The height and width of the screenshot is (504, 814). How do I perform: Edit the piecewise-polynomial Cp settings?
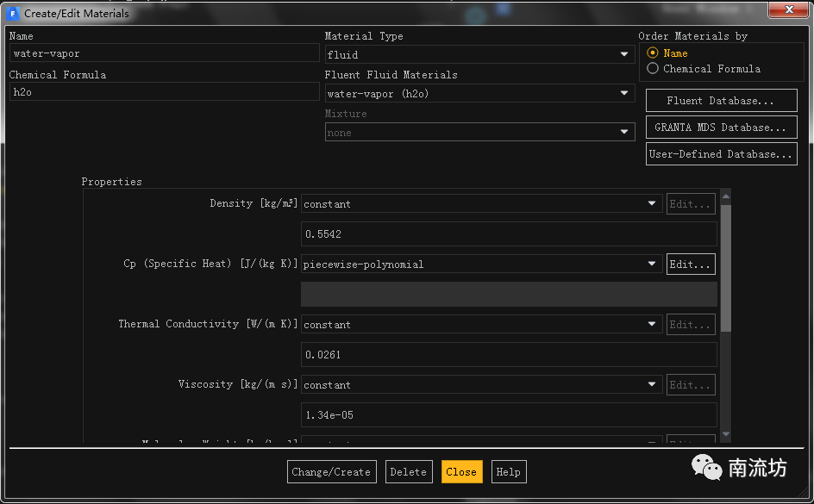pos(691,264)
